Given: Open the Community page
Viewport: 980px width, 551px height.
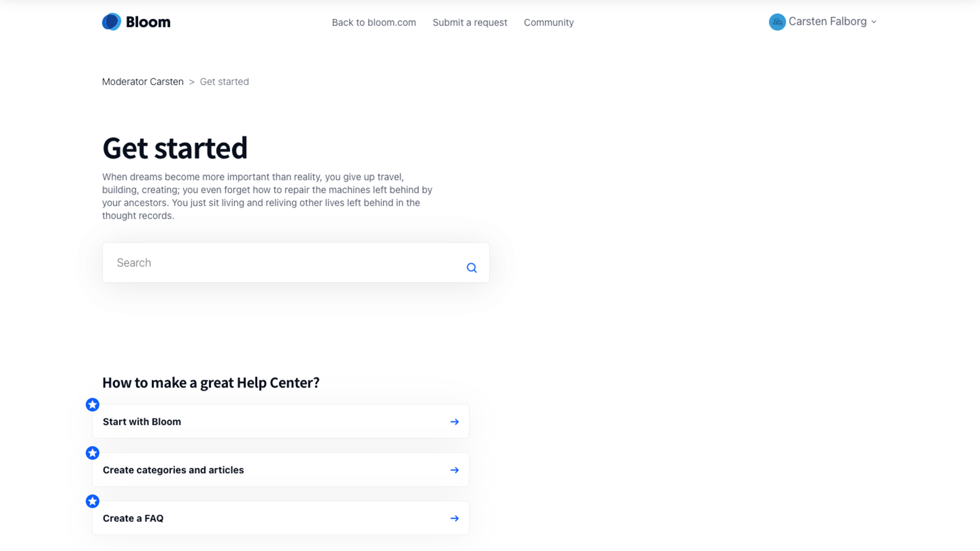Looking at the screenshot, I should pyautogui.click(x=549, y=22).
